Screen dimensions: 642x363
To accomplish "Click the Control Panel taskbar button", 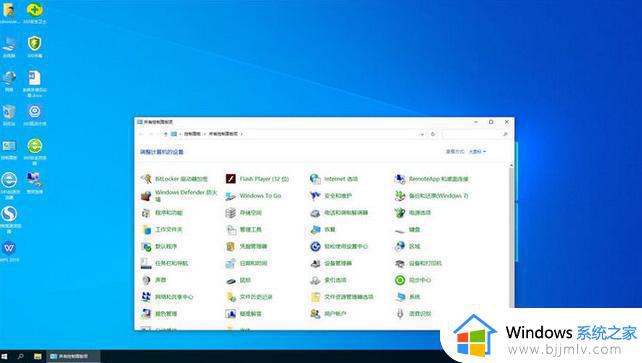I will tap(72, 356).
